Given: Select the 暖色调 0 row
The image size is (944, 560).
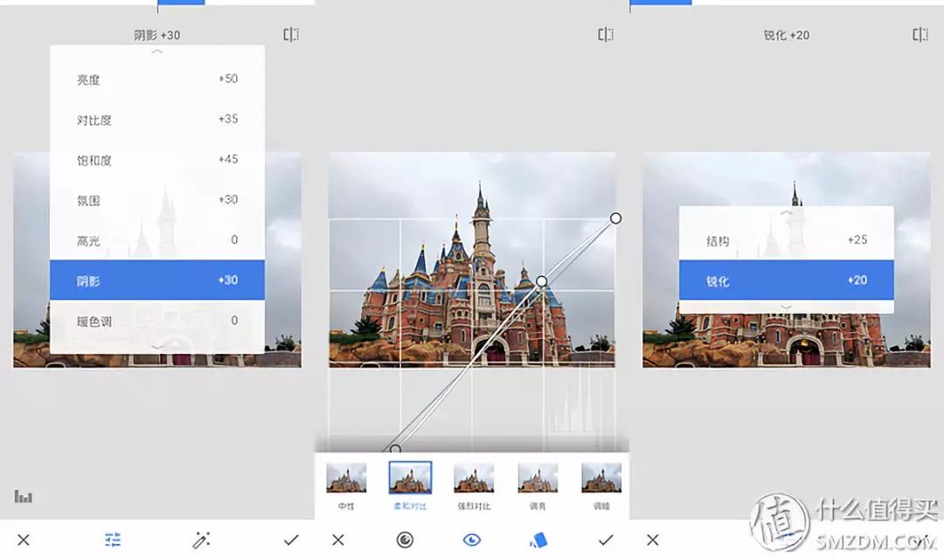Looking at the screenshot, I should coord(157,321).
